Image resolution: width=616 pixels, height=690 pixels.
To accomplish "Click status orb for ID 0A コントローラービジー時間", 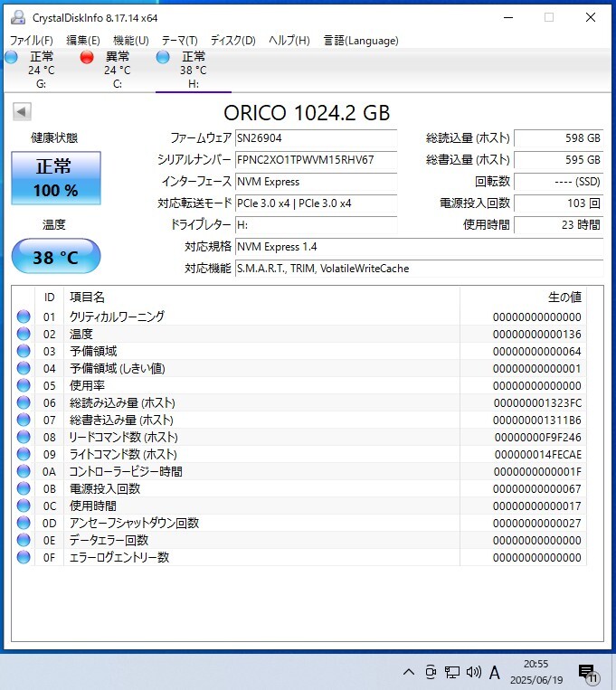I will [24, 471].
